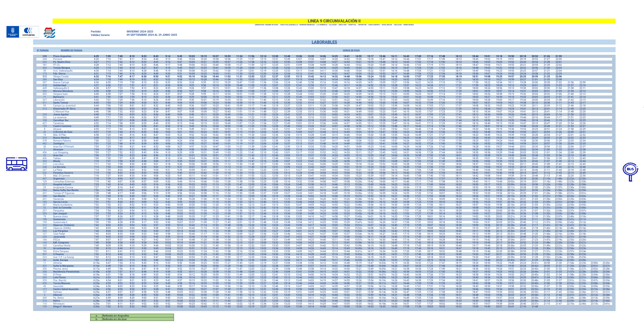Click the Período label
Screen dimensions: 644x328
click(96, 32)
